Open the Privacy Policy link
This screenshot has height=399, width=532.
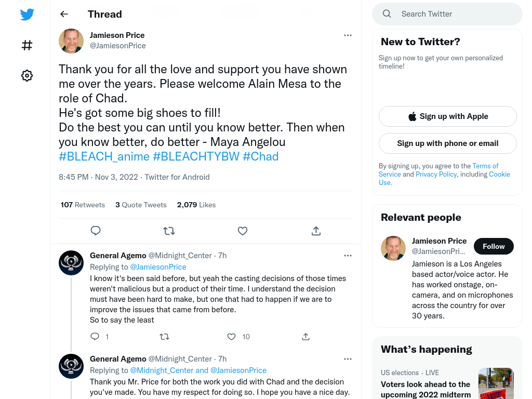[x=436, y=174]
